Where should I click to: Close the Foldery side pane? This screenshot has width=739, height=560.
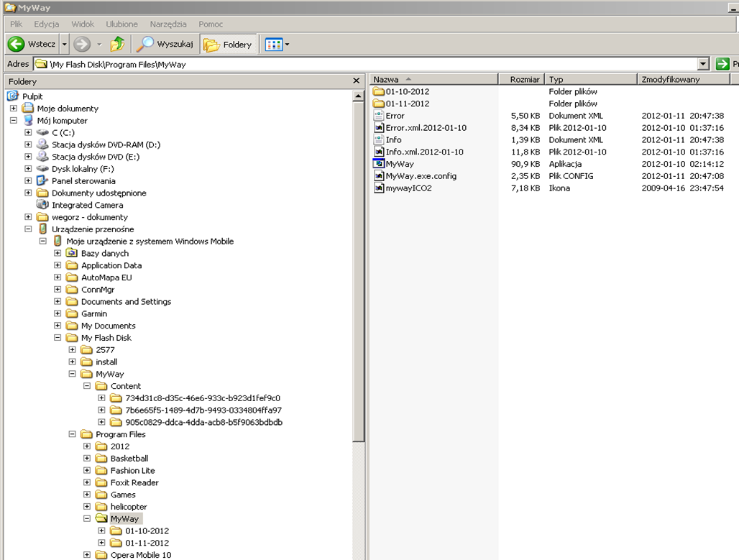coord(357,81)
